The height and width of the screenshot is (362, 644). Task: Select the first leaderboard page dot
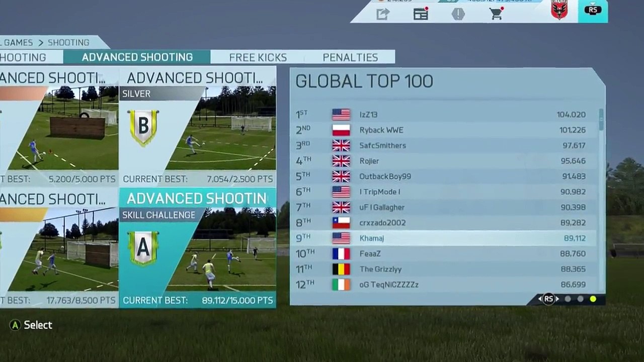coord(568,299)
